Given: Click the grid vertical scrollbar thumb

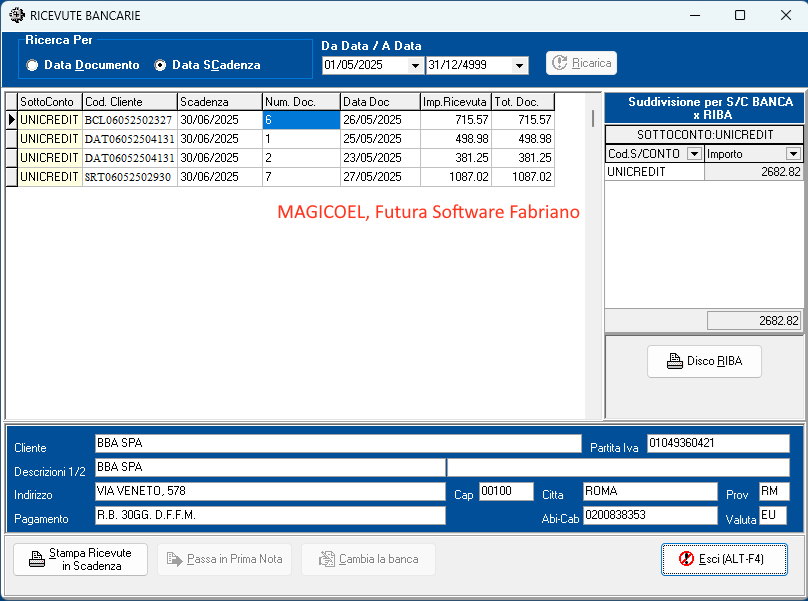Looking at the screenshot, I should click(x=593, y=119).
